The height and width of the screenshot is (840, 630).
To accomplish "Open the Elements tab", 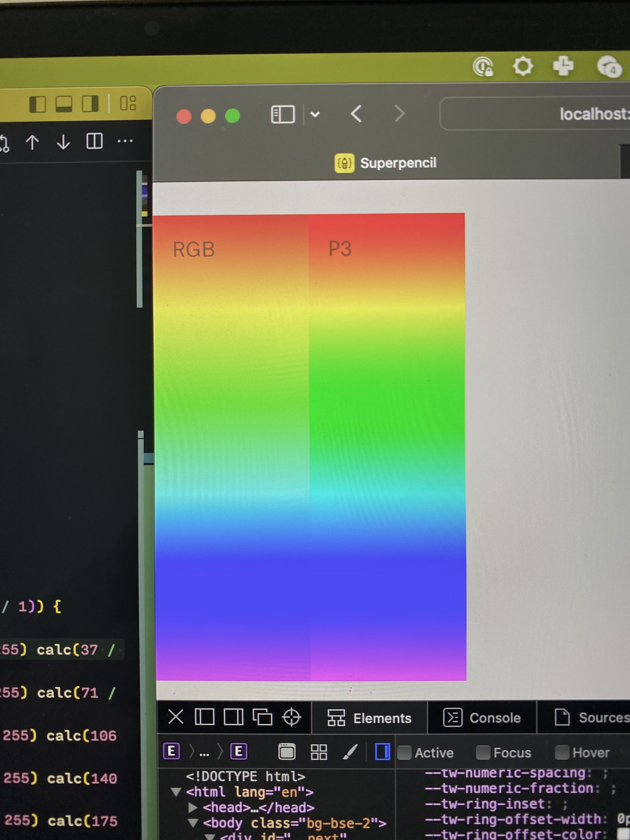I will [x=370, y=718].
